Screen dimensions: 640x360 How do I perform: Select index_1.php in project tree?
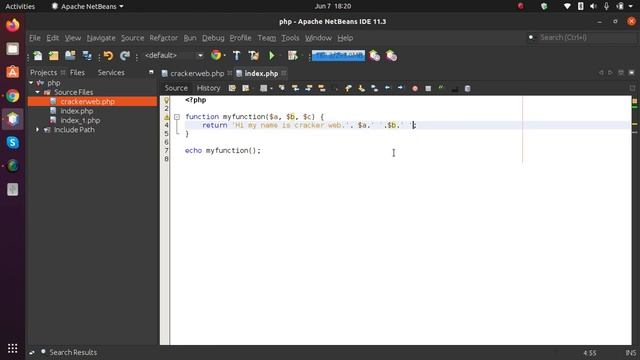pyautogui.click(x=80, y=120)
